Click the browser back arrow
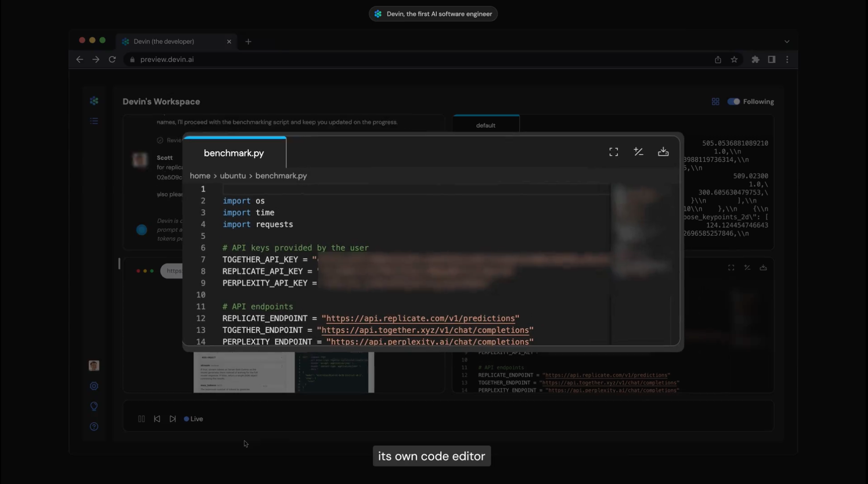 pos(80,59)
